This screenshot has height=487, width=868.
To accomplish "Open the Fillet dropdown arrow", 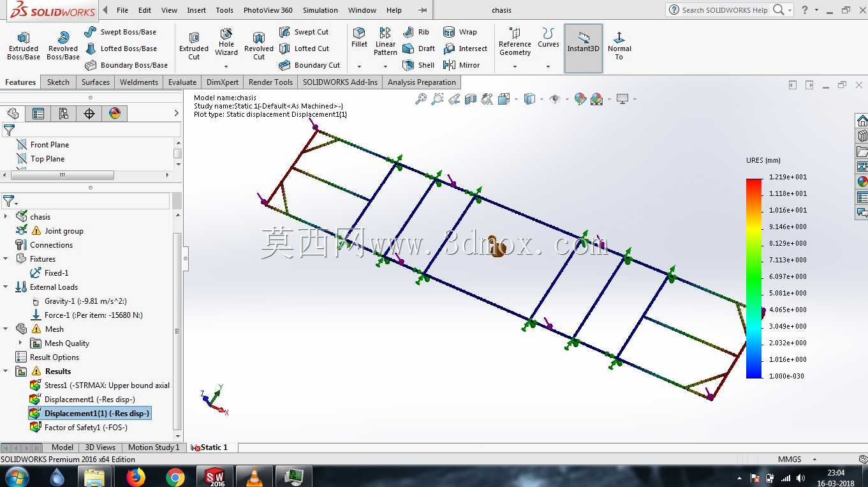I will 360,66.
